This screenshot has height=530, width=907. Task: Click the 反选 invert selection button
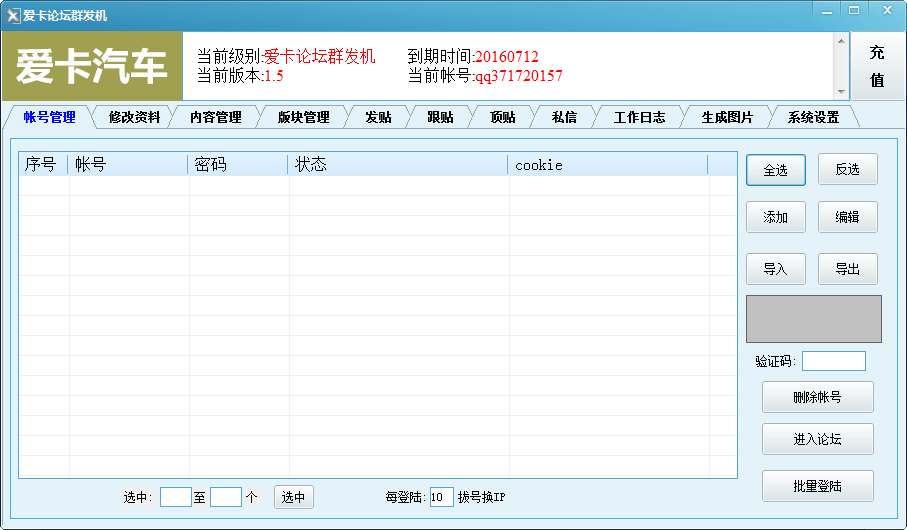pos(847,170)
